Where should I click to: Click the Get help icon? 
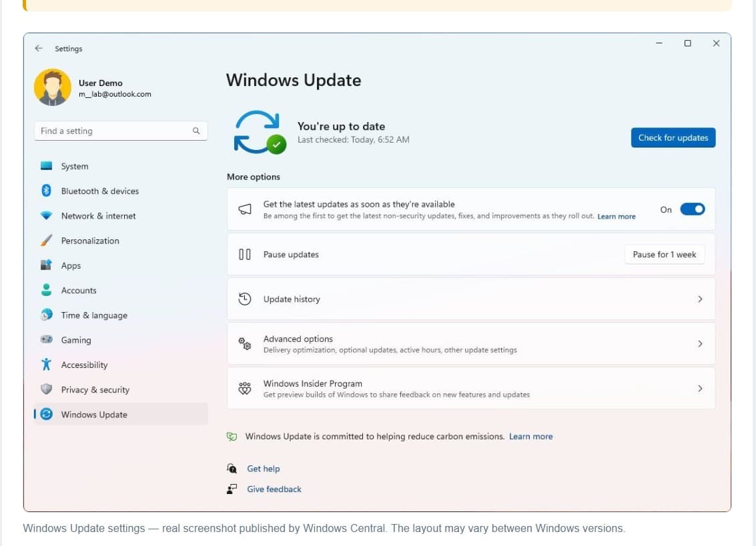[232, 469]
